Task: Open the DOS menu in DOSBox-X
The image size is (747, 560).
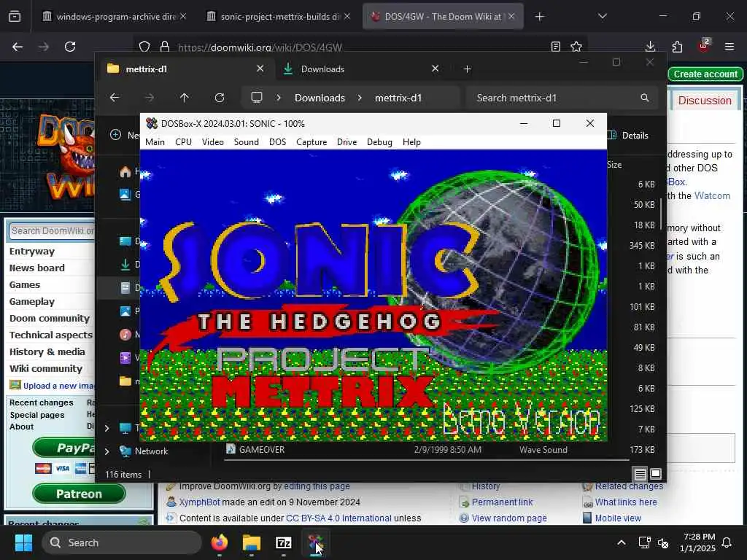Action: 277,142
